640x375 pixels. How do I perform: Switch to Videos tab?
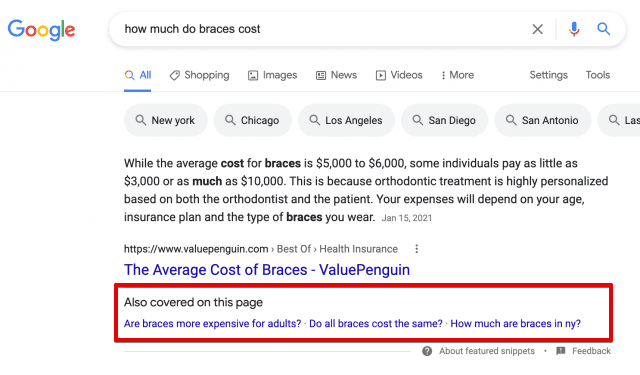[x=399, y=75]
